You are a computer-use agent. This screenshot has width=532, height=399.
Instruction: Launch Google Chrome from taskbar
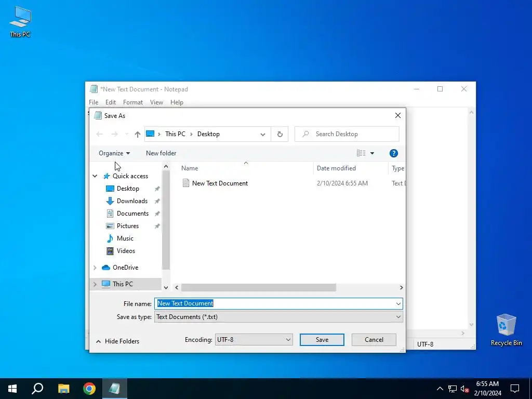[x=89, y=389]
